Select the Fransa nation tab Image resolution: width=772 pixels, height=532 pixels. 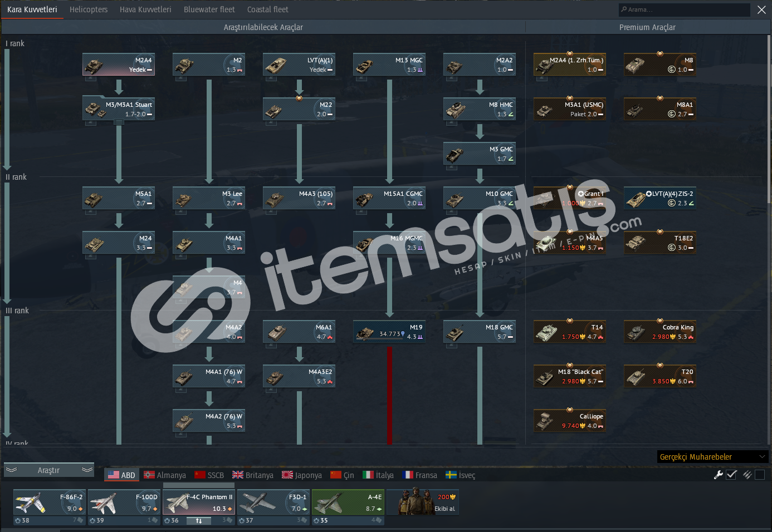(x=420, y=475)
